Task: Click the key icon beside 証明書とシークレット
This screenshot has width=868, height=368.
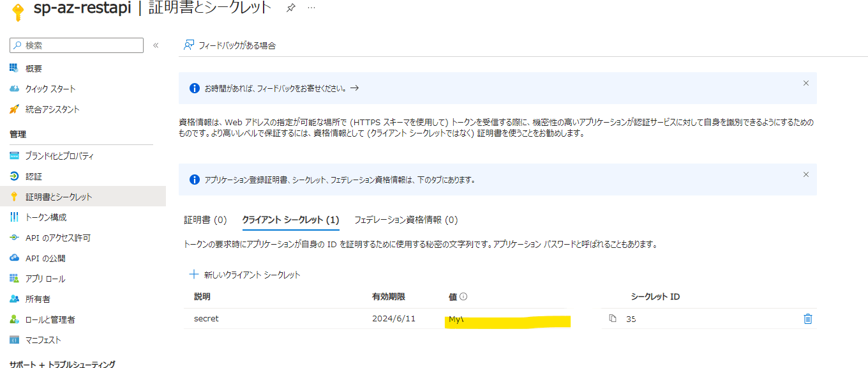Action: pyautogui.click(x=14, y=197)
